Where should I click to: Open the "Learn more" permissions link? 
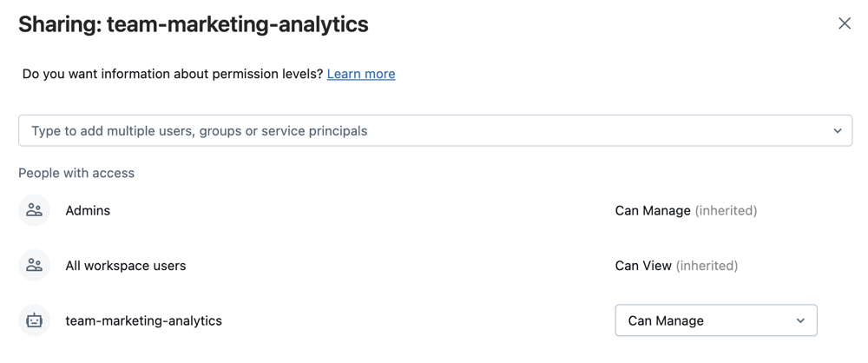(361, 74)
